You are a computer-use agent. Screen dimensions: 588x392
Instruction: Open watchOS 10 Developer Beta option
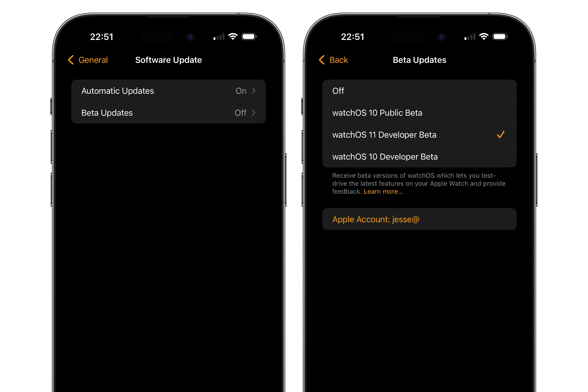point(418,156)
